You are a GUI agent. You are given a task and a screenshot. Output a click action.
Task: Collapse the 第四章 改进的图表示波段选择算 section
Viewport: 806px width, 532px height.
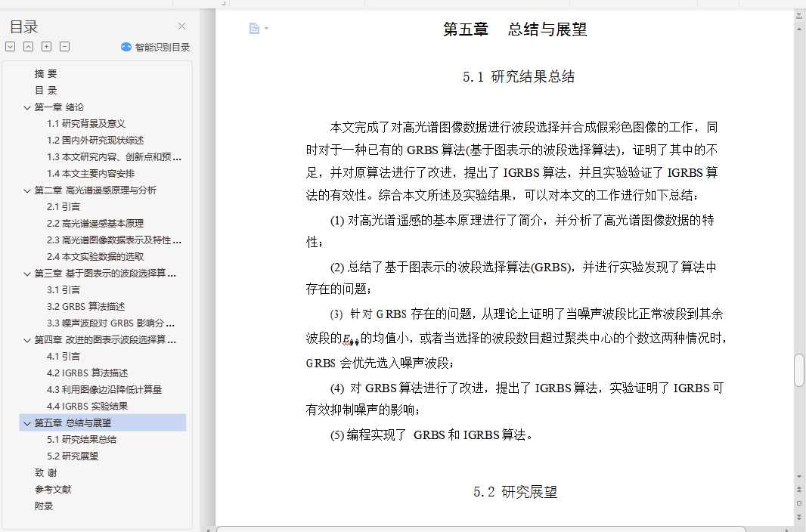27,340
